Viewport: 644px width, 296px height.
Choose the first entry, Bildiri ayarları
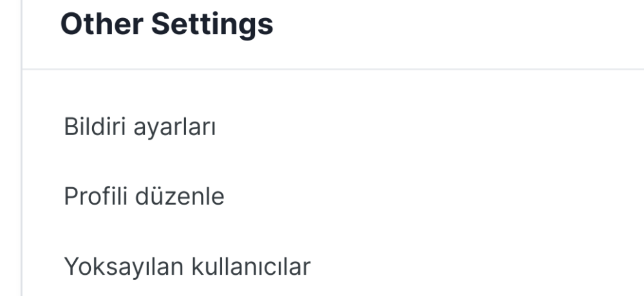(139, 127)
